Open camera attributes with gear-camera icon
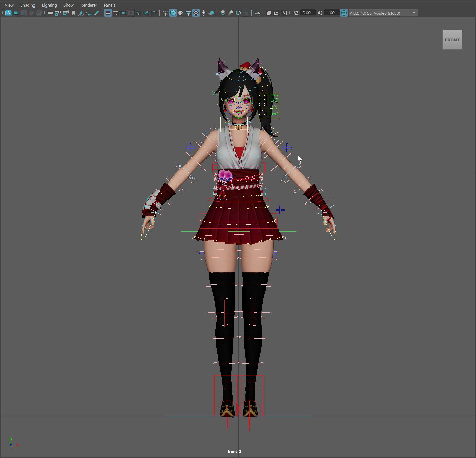Viewport: 476px width, 458px height. pos(66,13)
